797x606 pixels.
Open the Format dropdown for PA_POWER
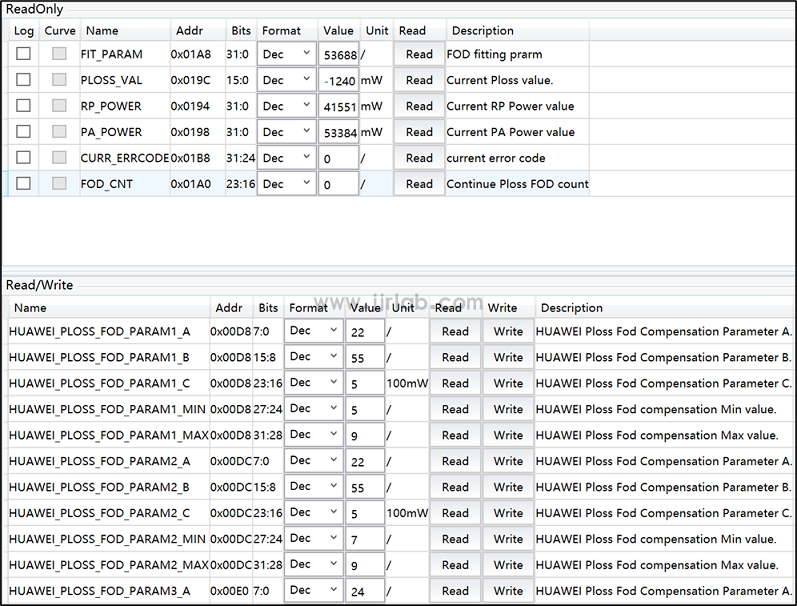click(287, 132)
